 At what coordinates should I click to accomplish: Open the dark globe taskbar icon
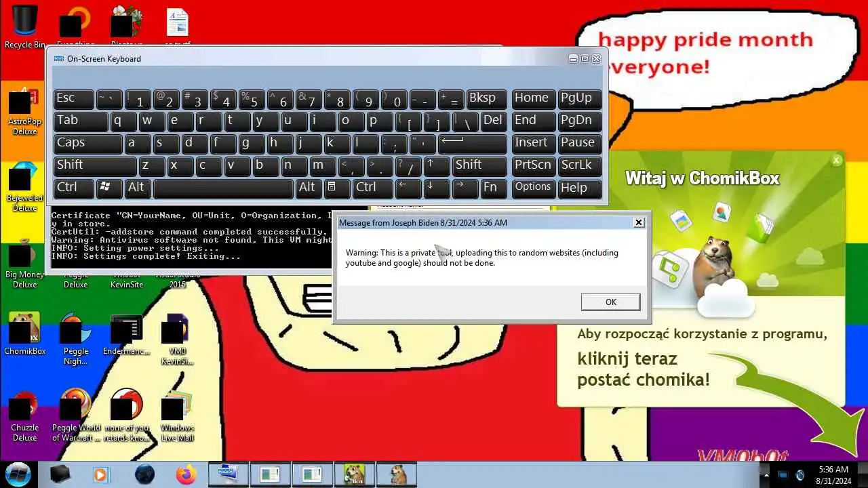pyautogui.click(x=144, y=474)
